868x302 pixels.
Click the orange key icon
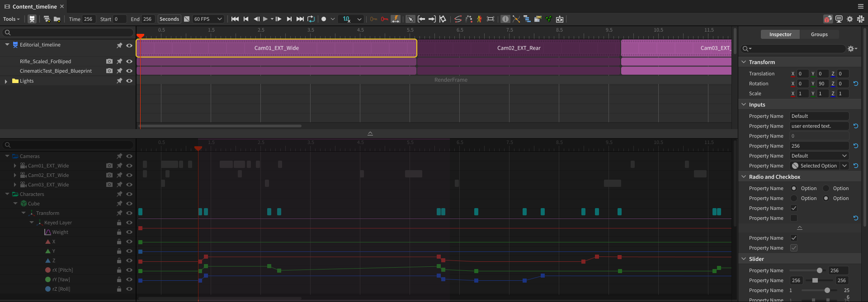(x=373, y=19)
